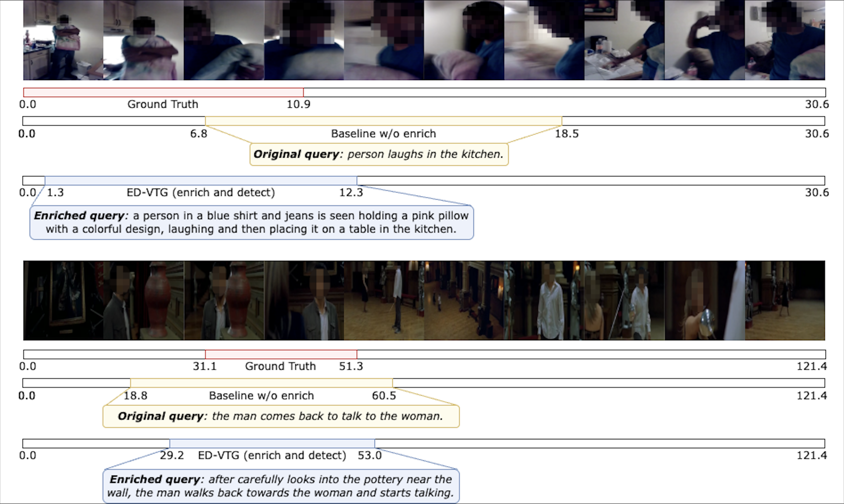Image resolution: width=844 pixels, height=504 pixels.
Task: Click the 'ED-VTG (enrich and detect)' label in bottom example
Action: (x=272, y=455)
